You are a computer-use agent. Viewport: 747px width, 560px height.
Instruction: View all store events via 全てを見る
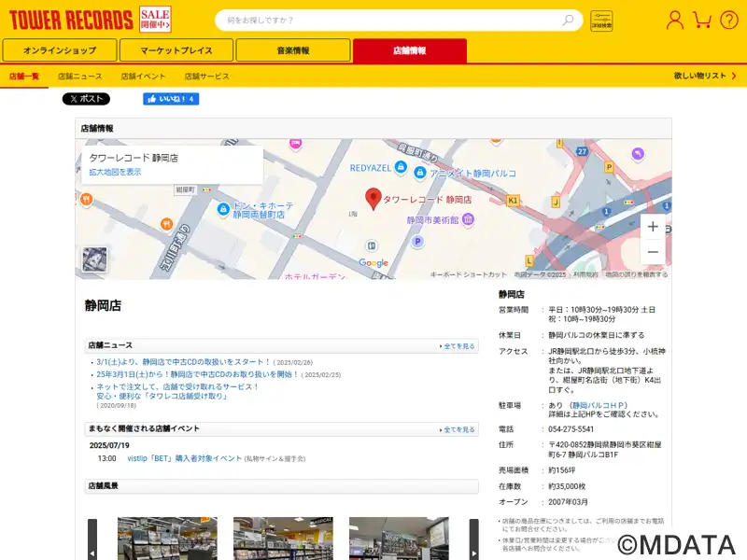click(458, 429)
